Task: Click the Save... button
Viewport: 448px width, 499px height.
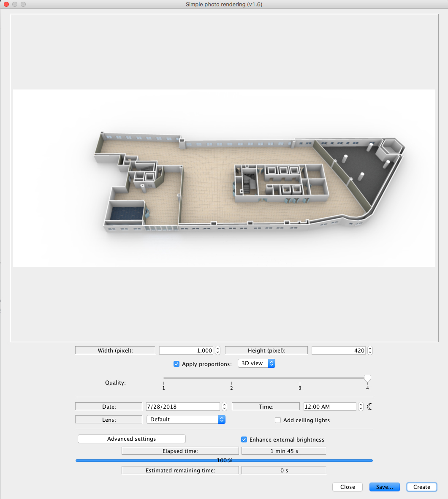Action: tap(384, 487)
